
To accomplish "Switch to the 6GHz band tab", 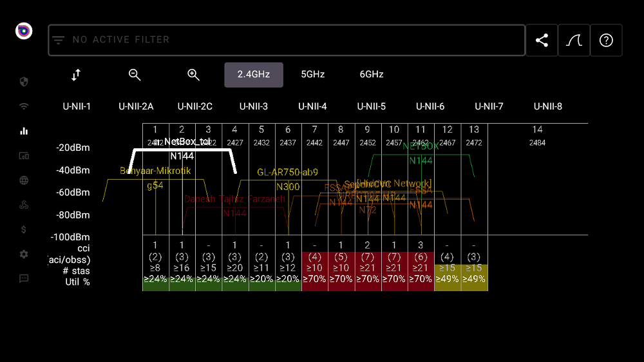I will tap(372, 75).
